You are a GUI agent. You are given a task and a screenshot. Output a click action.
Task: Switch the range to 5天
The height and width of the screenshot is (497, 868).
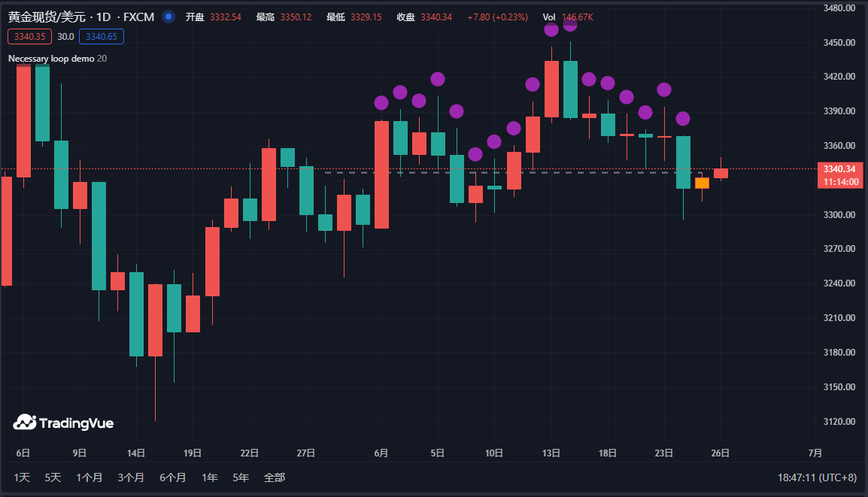tap(53, 477)
